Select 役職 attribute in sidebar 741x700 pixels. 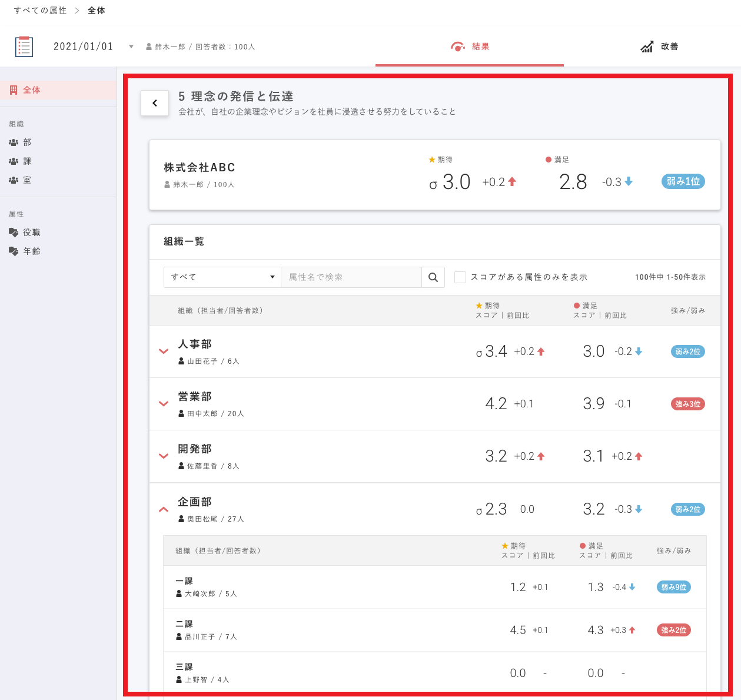[x=31, y=233]
